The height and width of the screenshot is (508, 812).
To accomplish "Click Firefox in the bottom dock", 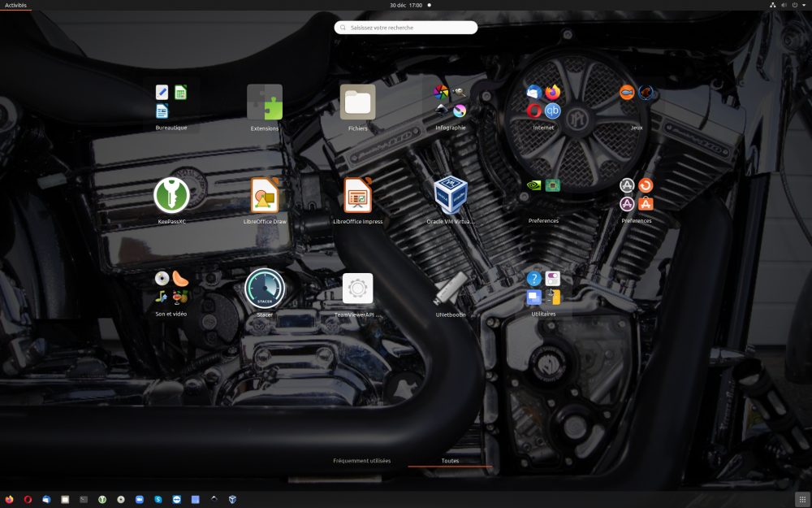I will click(x=9, y=499).
